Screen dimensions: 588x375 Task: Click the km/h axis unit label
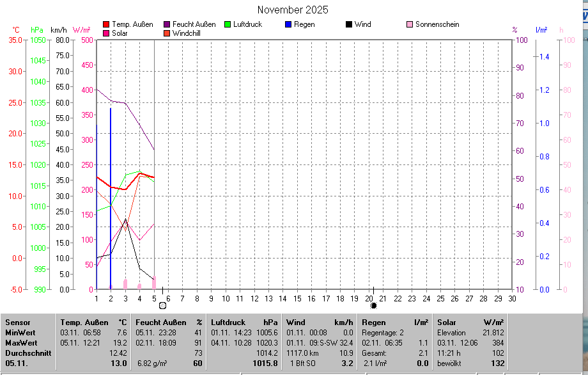pos(59,29)
